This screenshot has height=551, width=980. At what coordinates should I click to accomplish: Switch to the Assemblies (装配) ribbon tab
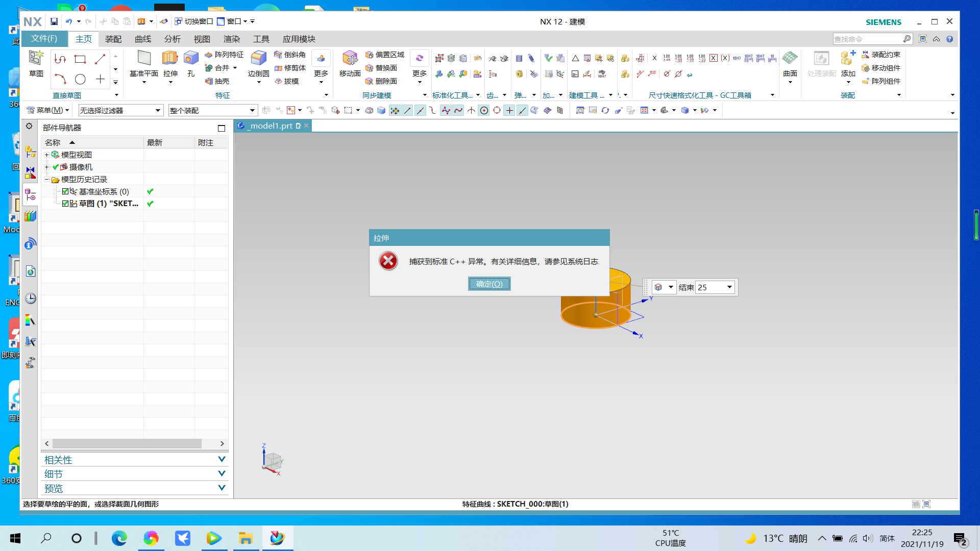pos(113,39)
